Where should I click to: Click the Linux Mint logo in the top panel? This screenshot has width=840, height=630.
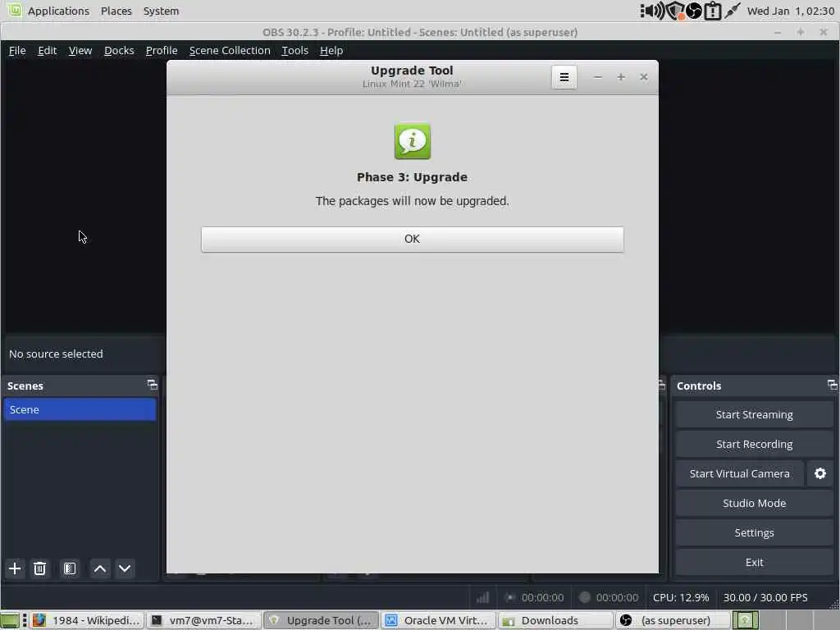point(15,10)
